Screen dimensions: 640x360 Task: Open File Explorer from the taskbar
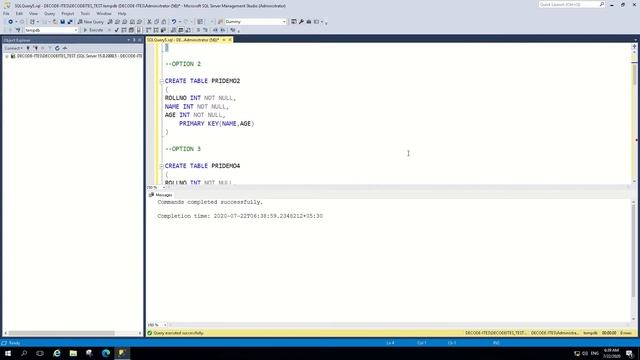pos(73,353)
